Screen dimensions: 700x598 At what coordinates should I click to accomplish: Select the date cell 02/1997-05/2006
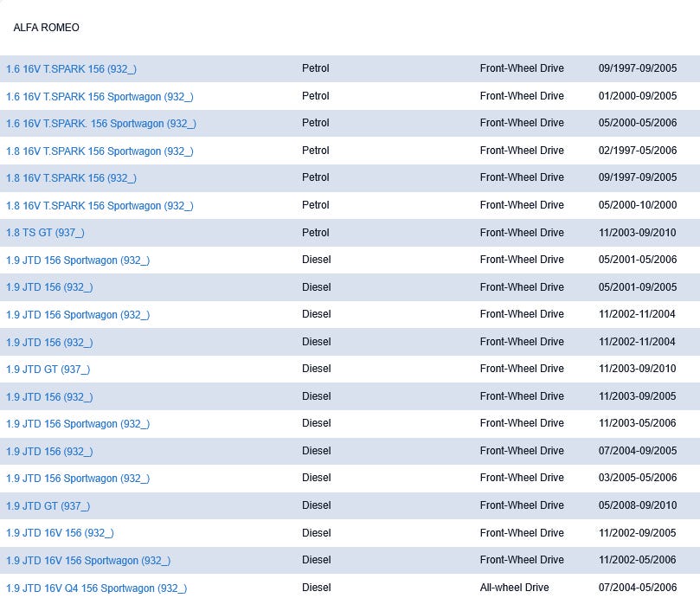pos(638,150)
